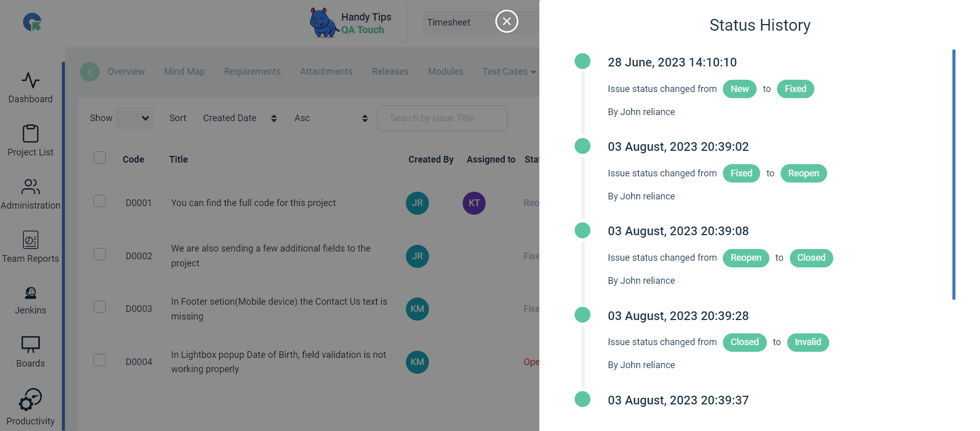
Task: Switch to the Requirements tab
Action: point(253,72)
